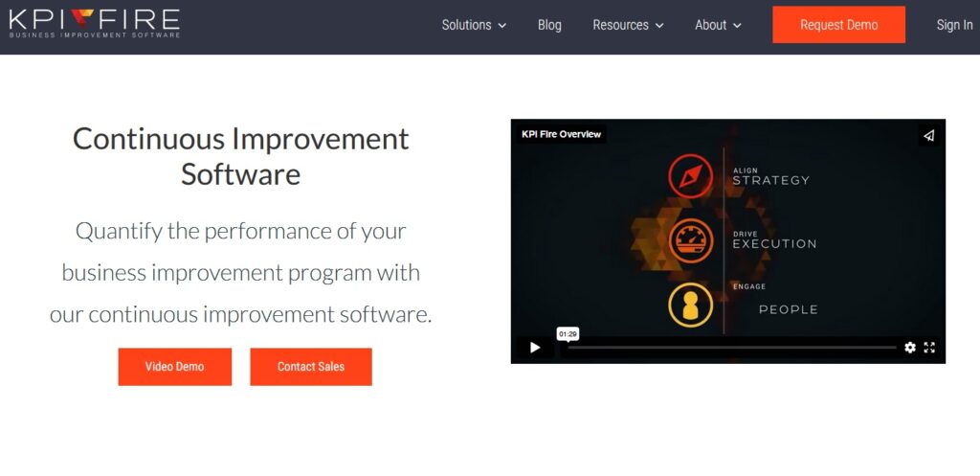This screenshot has height=476, width=980.
Task: Play the KPI Fire Overview video
Action: [x=535, y=348]
